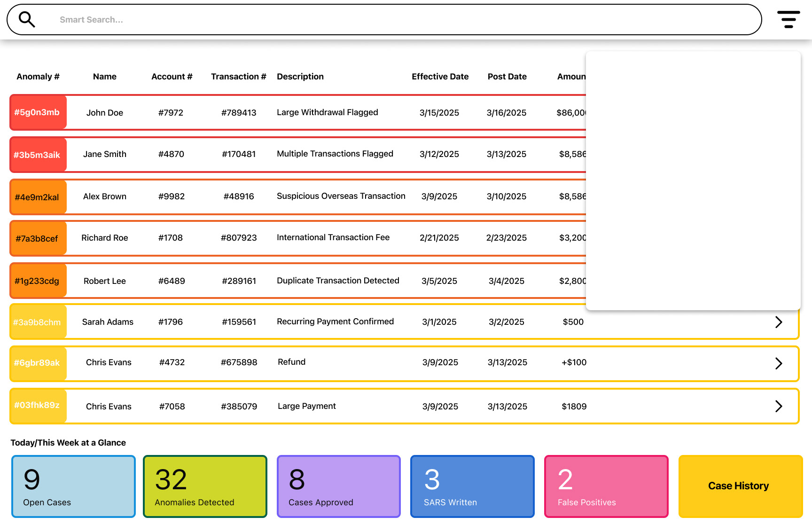Open the False Positives card
Screen dimensions: 812x525
[606, 486]
